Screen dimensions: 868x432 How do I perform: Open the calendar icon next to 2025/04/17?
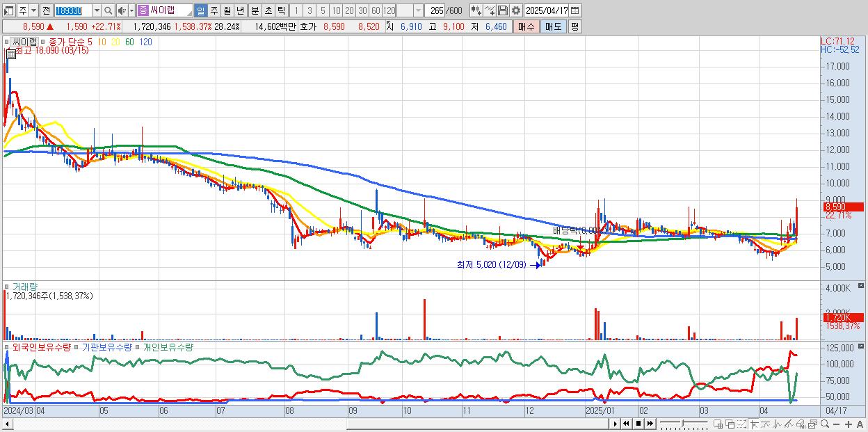[576, 10]
